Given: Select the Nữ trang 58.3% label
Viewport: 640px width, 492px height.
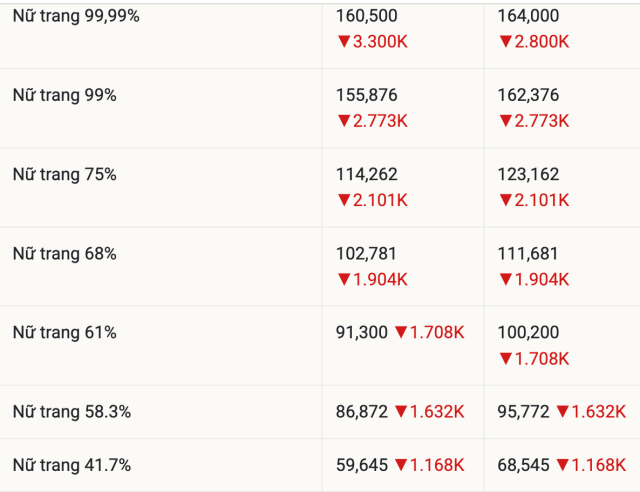Looking at the screenshot, I should [71, 411].
